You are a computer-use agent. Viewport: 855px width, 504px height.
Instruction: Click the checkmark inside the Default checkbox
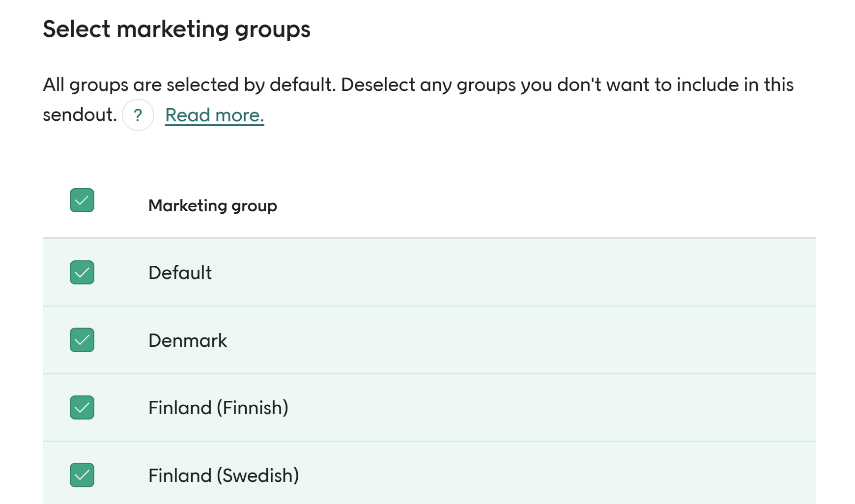coord(82,273)
